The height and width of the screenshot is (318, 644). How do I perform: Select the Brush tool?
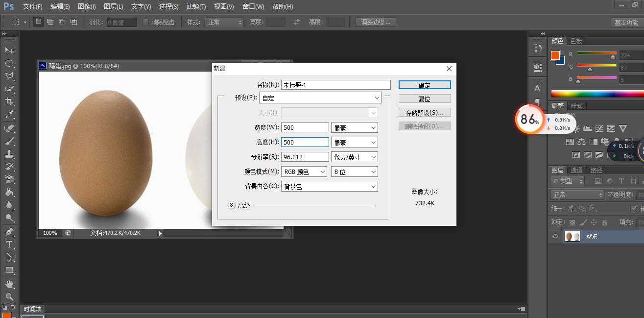click(10, 141)
